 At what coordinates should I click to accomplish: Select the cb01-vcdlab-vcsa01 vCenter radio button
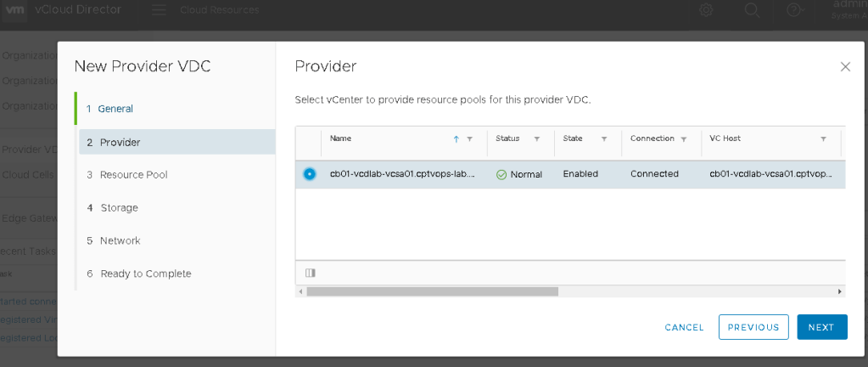[310, 174]
